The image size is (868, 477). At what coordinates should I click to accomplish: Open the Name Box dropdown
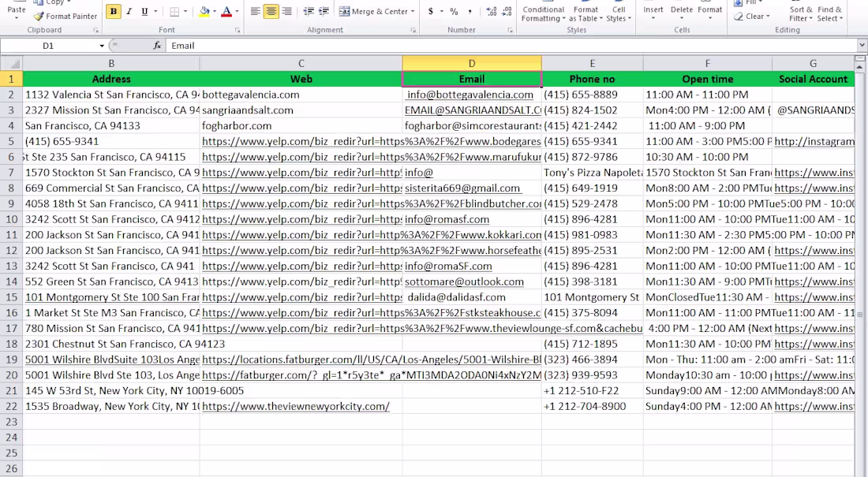pyautogui.click(x=100, y=45)
